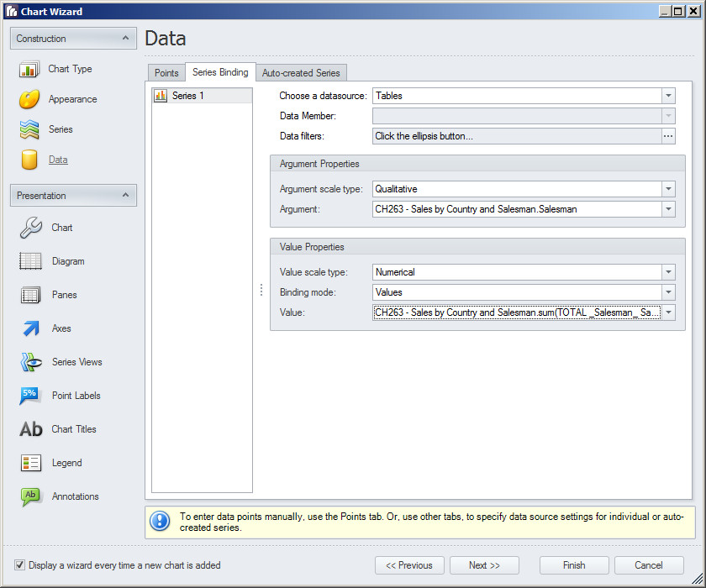This screenshot has width=706, height=588.
Task: Select the Axes arrow icon
Action: tap(30, 328)
